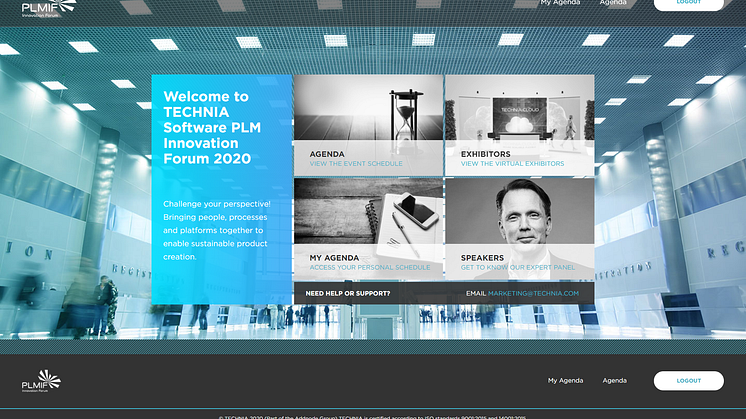The height and width of the screenshot is (419, 746).
Task: Click 'View the virtual exhibitors' link
Action: pyautogui.click(x=512, y=164)
